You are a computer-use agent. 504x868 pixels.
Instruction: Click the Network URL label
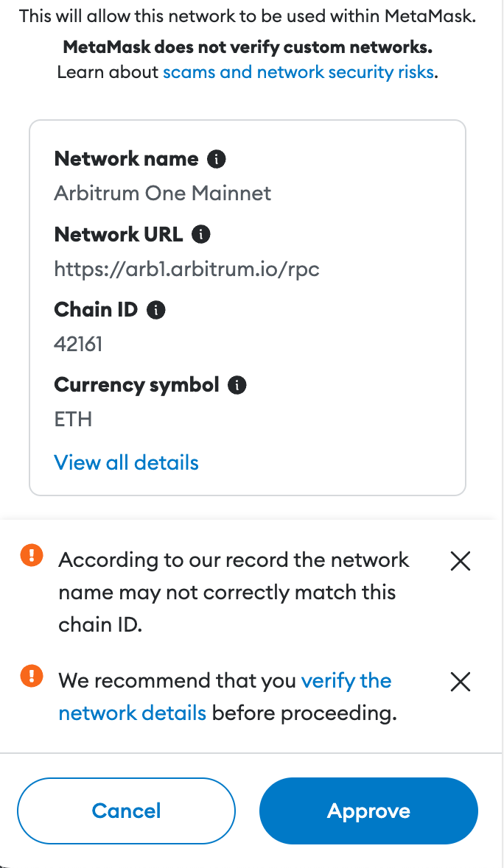pyautogui.click(x=119, y=234)
